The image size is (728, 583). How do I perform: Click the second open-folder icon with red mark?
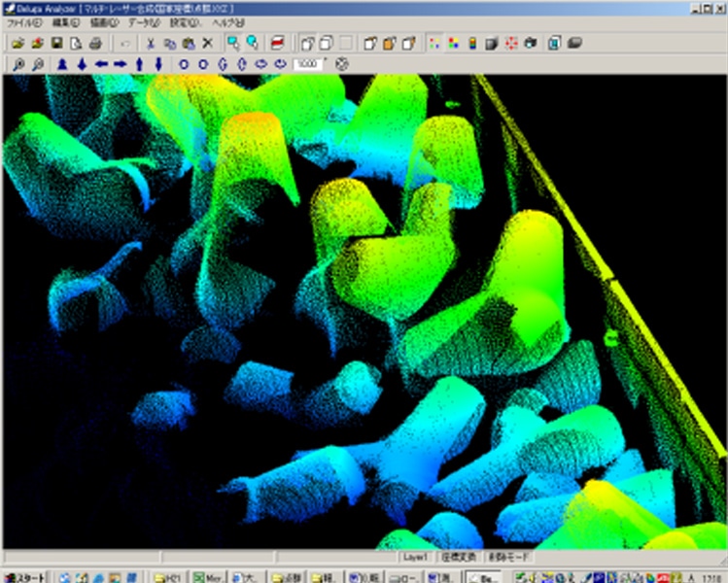(38, 44)
